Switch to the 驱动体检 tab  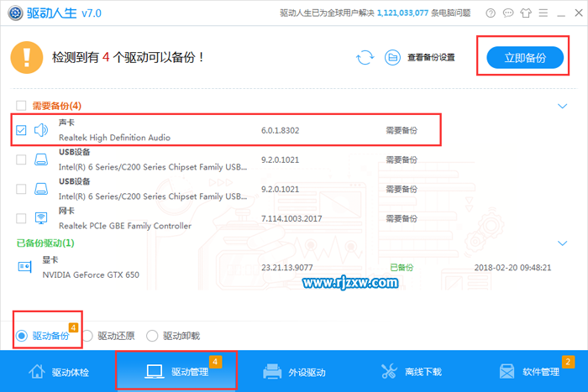pos(58,371)
